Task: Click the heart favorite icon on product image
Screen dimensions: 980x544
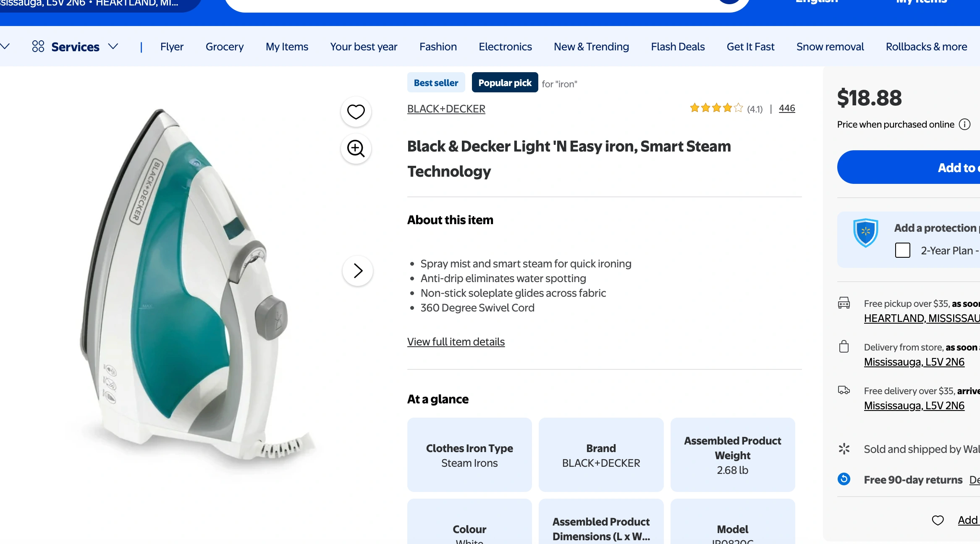Action: (x=356, y=112)
